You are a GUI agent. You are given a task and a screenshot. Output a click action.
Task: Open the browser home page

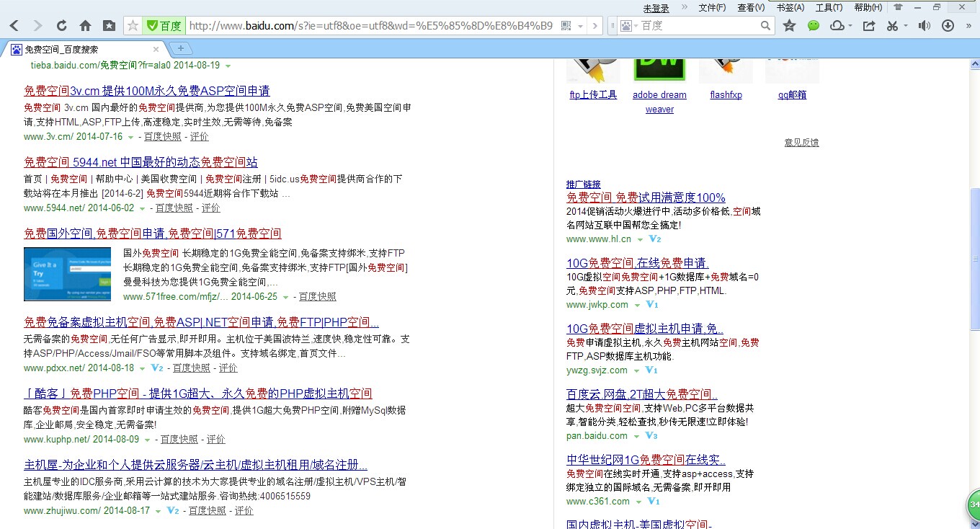tap(85, 26)
